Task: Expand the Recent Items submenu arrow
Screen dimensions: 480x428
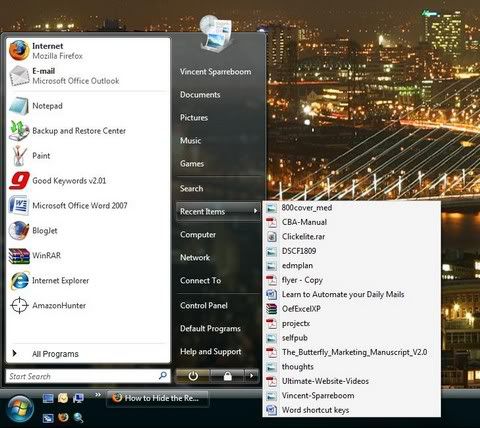Action: click(x=255, y=211)
